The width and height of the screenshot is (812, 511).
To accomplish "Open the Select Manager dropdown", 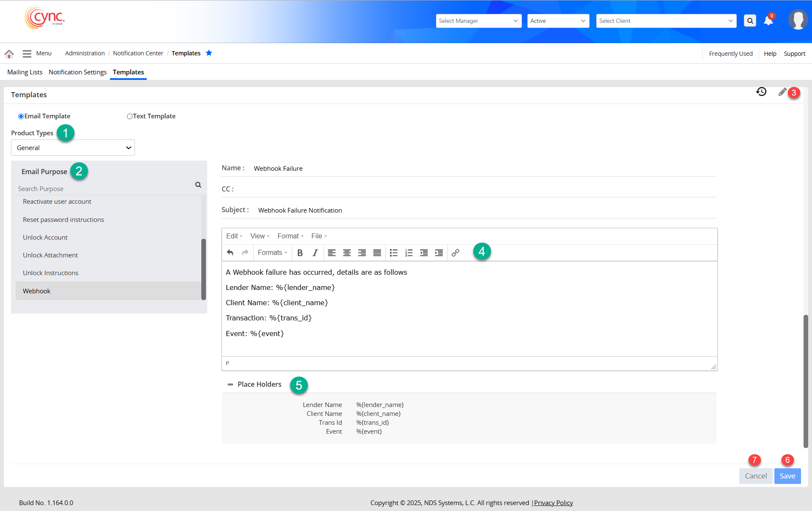I will tap(478, 21).
